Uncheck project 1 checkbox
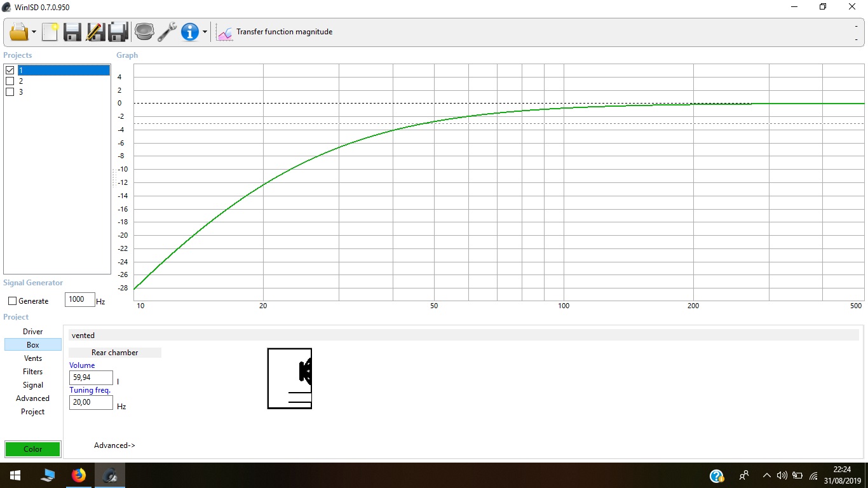The height and width of the screenshot is (488, 868). tap(10, 71)
